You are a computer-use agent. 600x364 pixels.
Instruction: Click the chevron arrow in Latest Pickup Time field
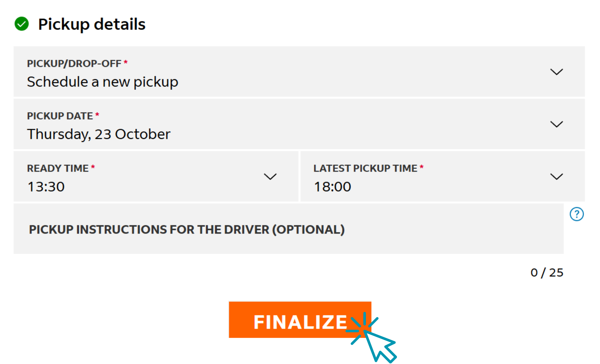[x=557, y=177]
